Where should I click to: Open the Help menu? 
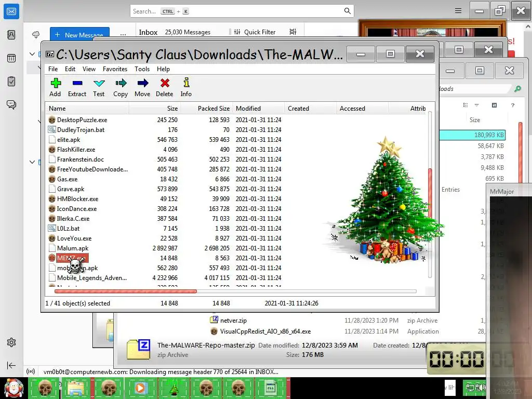pyautogui.click(x=163, y=69)
